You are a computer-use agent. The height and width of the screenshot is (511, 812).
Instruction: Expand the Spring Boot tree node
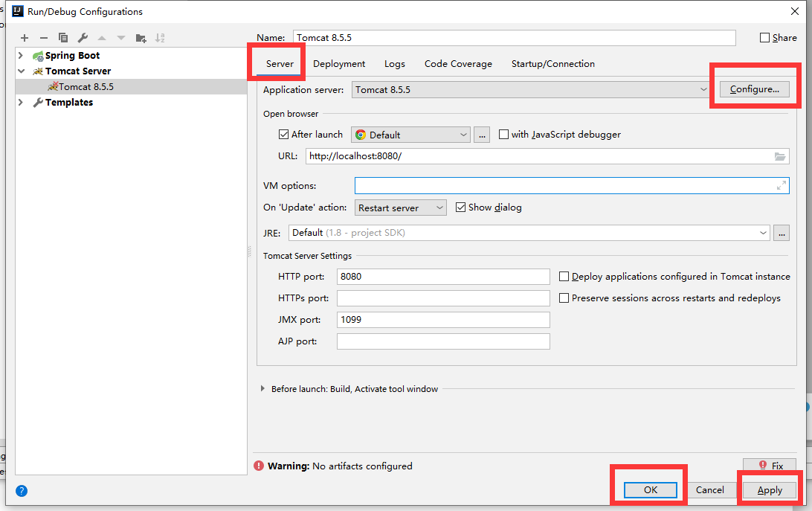[21, 56]
